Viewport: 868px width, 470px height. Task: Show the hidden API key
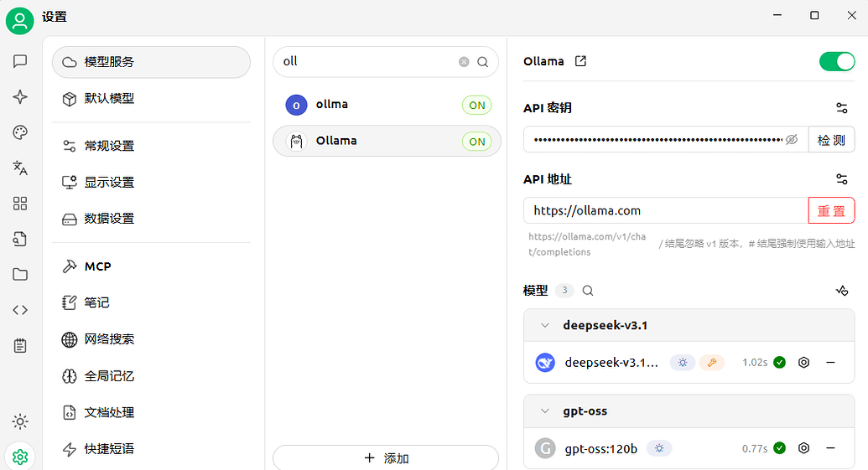[792, 139]
